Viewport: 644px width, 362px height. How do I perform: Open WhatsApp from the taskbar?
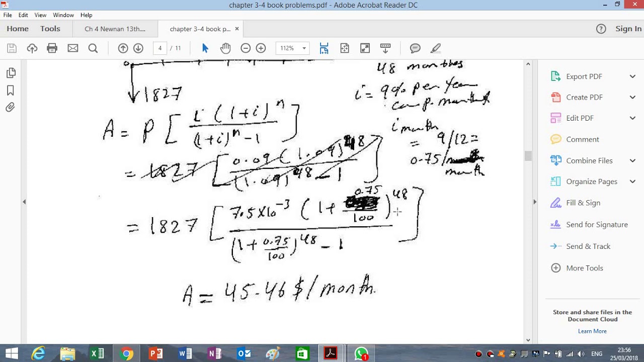point(361,354)
